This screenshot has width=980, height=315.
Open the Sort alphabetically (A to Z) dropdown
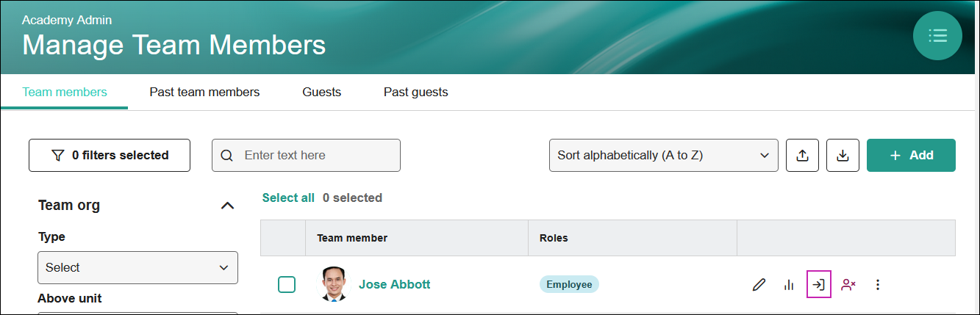click(x=664, y=156)
